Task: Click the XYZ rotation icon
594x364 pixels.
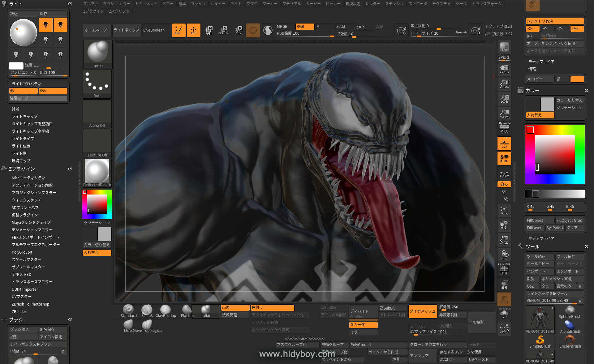Action: [x=504, y=184]
